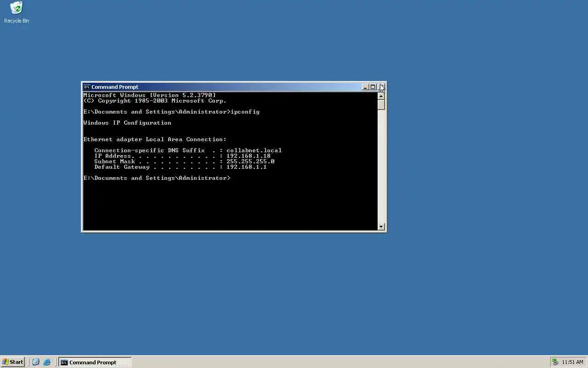Click the Command Prompt title text
Screen dimensions: 588x368
115,87
